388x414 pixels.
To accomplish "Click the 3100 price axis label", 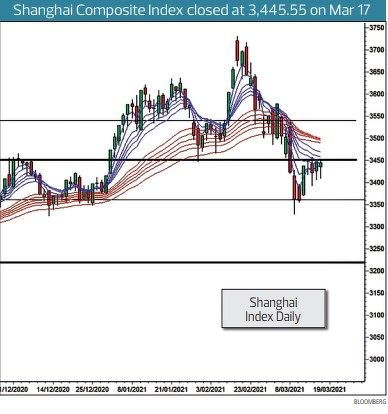I will [x=377, y=315].
